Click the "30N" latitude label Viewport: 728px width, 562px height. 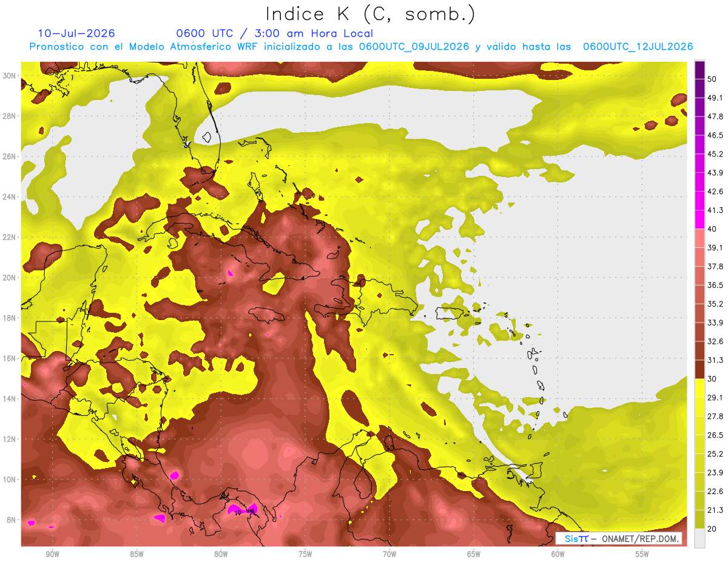tap(10, 75)
